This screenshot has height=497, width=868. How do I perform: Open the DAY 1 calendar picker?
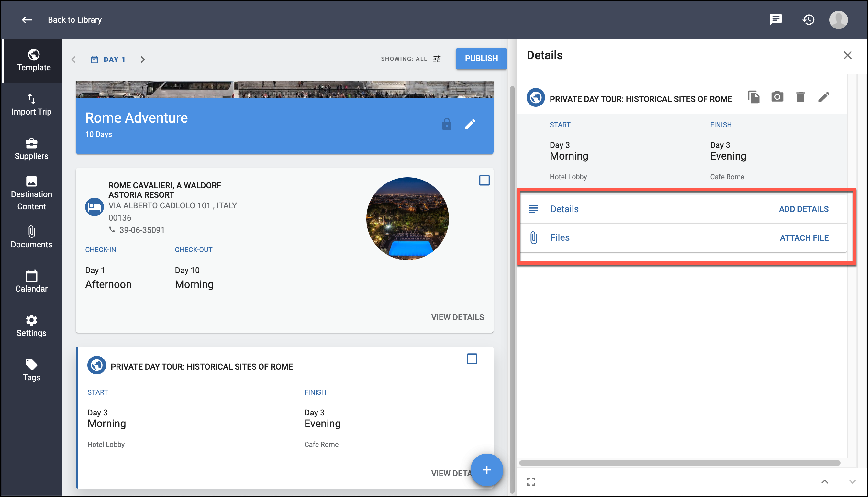[108, 60]
